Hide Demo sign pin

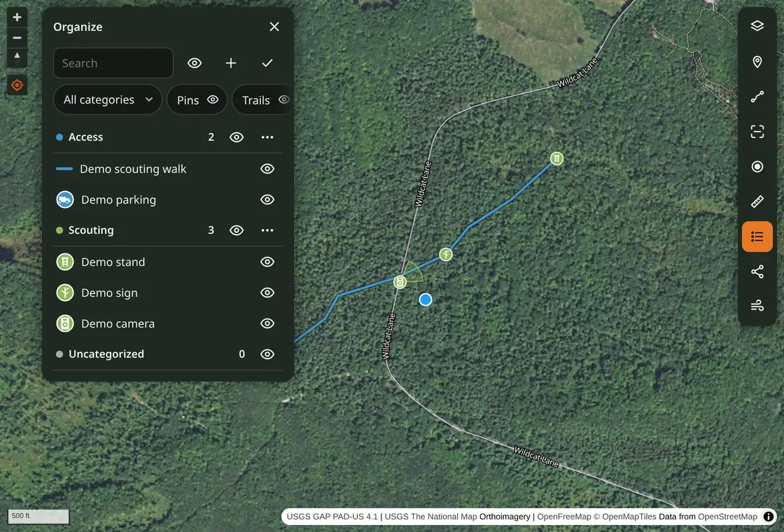pos(267,293)
